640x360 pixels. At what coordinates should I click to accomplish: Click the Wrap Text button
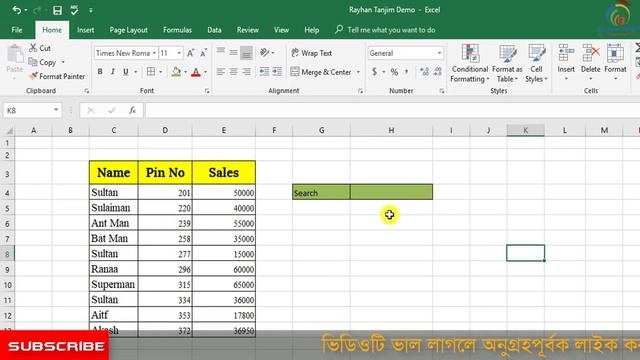(311, 53)
